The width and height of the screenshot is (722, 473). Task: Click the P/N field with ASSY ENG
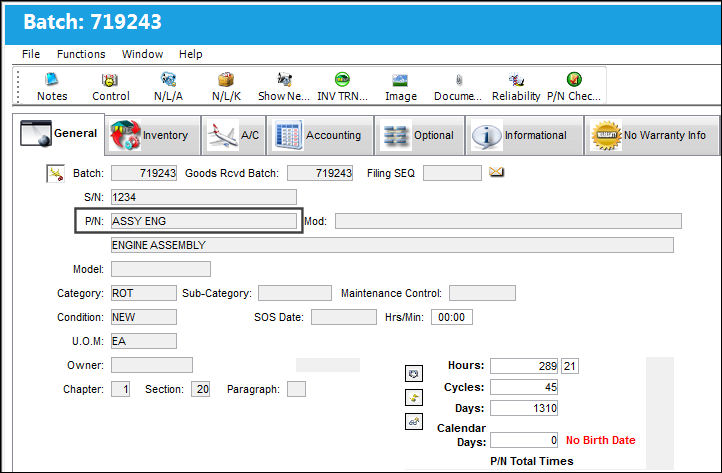point(204,221)
